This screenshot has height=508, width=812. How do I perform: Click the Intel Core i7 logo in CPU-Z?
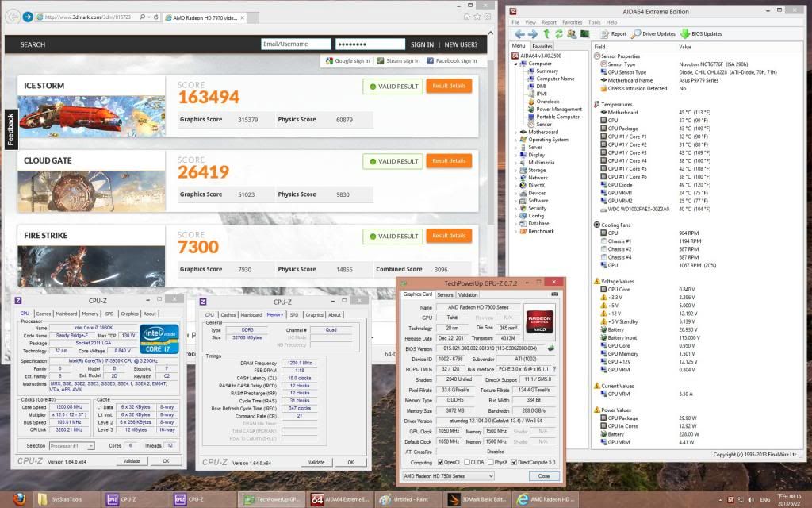tap(159, 338)
